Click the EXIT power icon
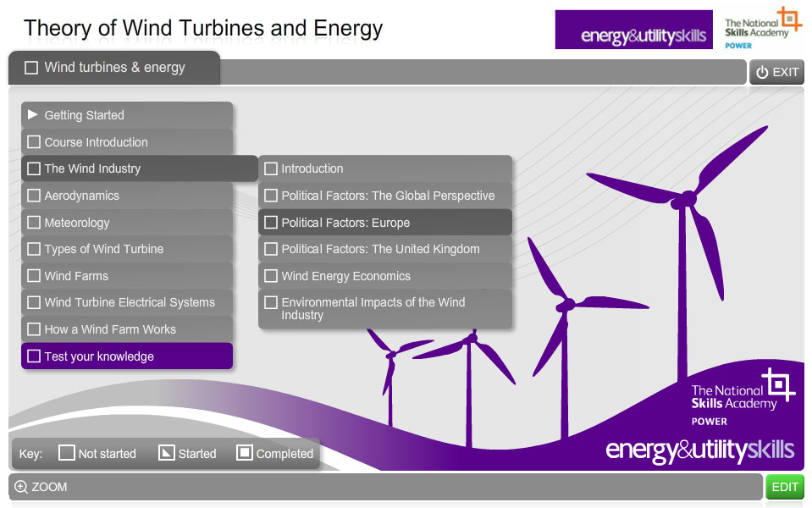The height and width of the screenshot is (508, 812). coord(762,73)
